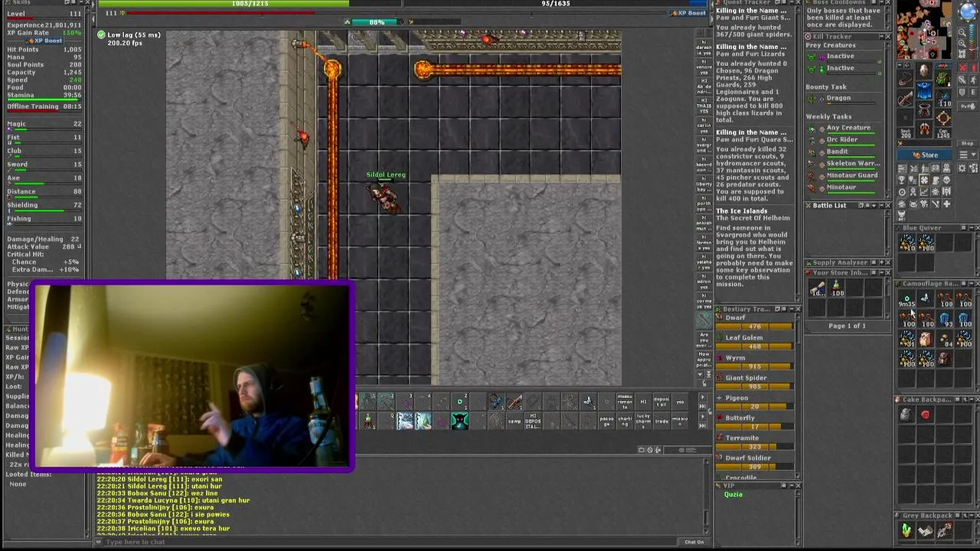
Task: Open the trophy cyclopedia icon
Action: pos(901,180)
